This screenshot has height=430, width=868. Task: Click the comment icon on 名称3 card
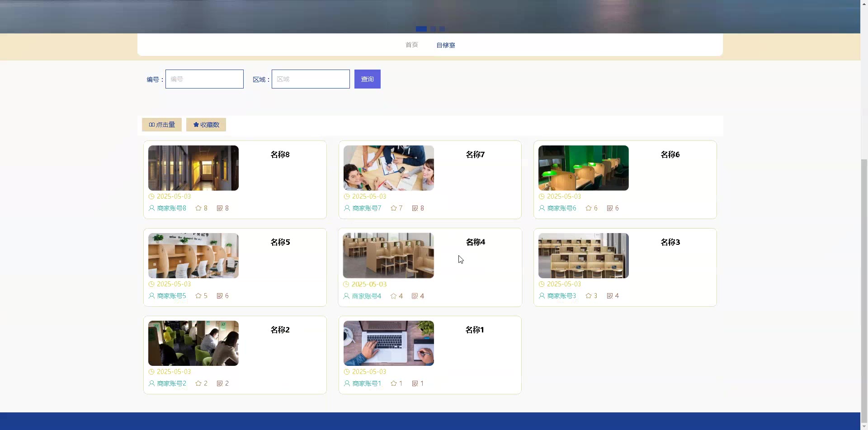610,296
